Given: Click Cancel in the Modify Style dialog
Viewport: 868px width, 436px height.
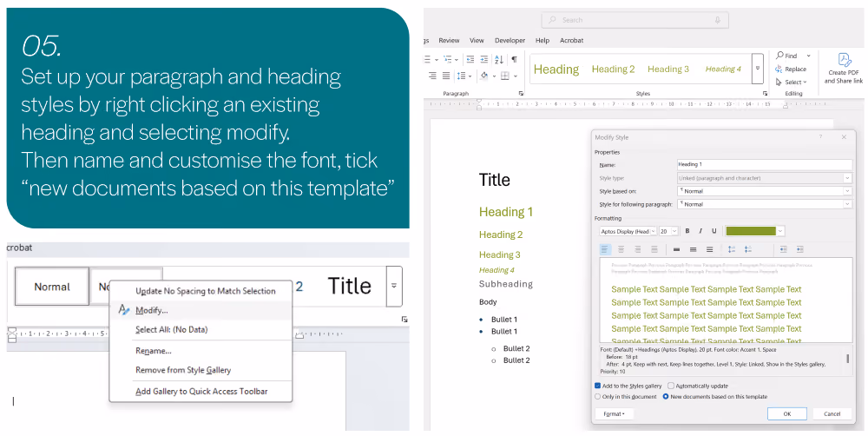Looking at the screenshot, I should click(x=832, y=413).
